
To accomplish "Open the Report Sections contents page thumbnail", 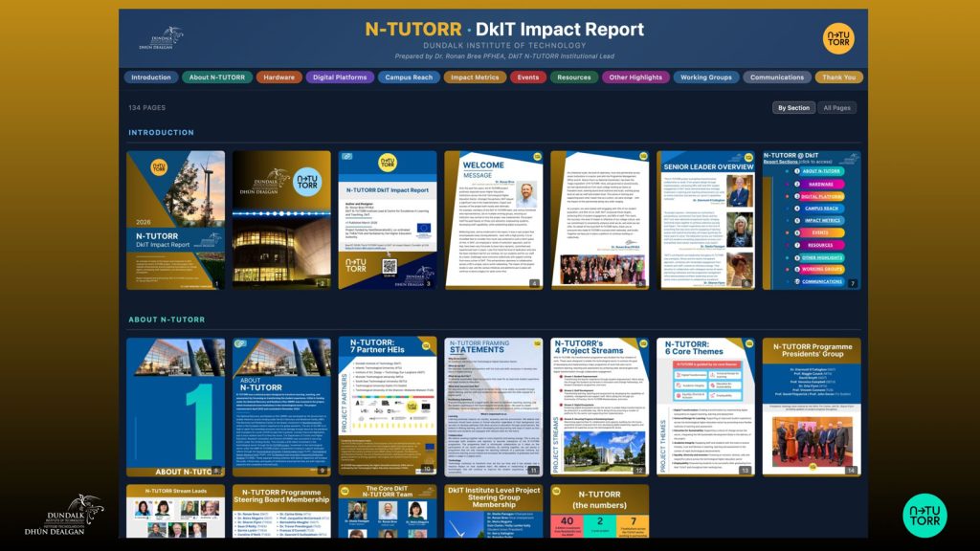I will pos(812,220).
